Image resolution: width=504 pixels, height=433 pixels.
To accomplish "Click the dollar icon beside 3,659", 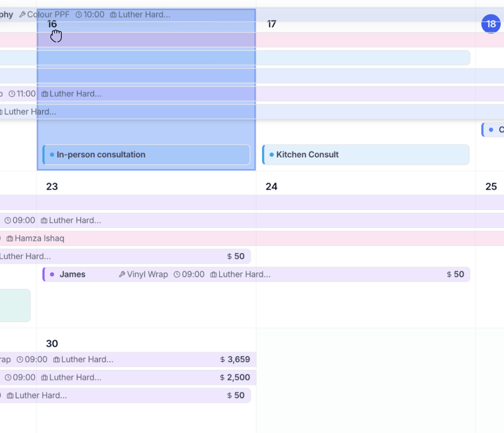I will (x=222, y=360).
